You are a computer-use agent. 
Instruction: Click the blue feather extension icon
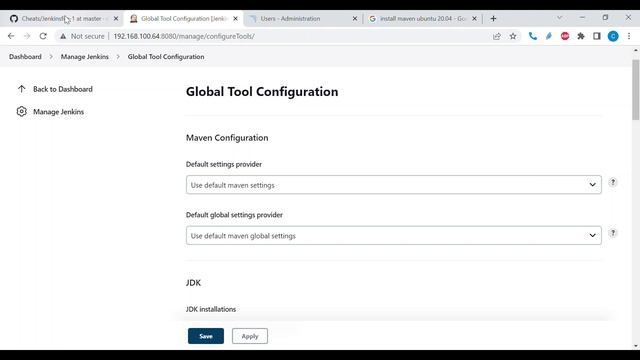click(549, 36)
